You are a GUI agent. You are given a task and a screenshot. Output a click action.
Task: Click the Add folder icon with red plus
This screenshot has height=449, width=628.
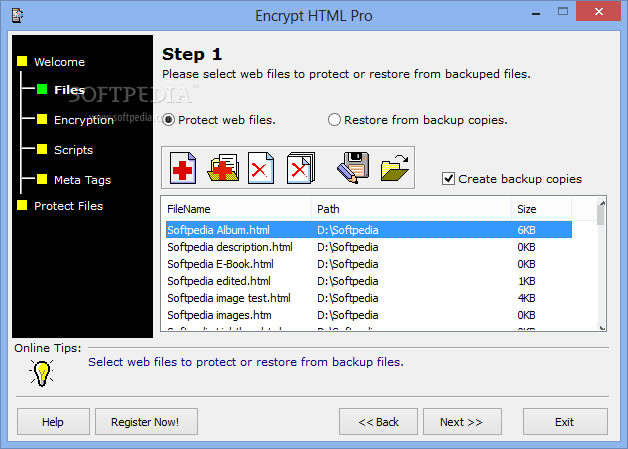point(223,168)
